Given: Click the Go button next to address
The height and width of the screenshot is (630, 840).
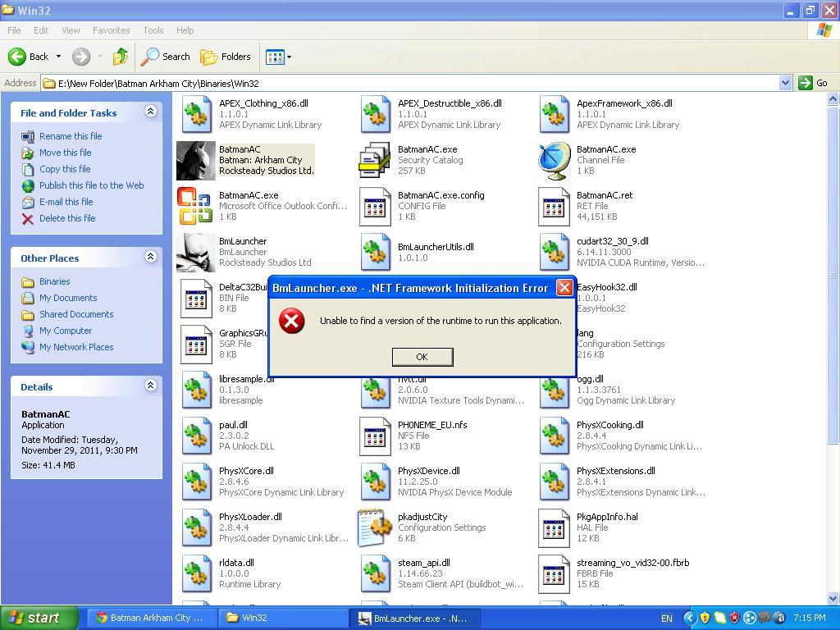Looking at the screenshot, I should 813,83.
